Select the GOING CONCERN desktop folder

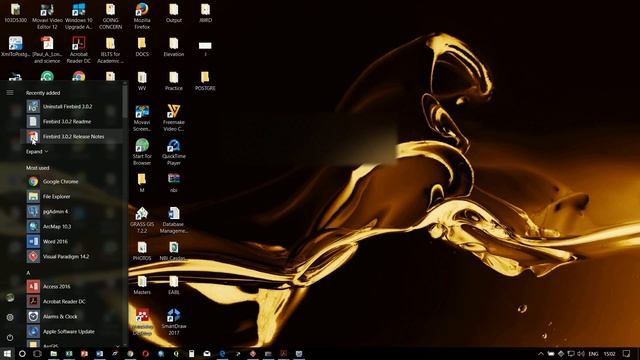click(x=110, y=16)
